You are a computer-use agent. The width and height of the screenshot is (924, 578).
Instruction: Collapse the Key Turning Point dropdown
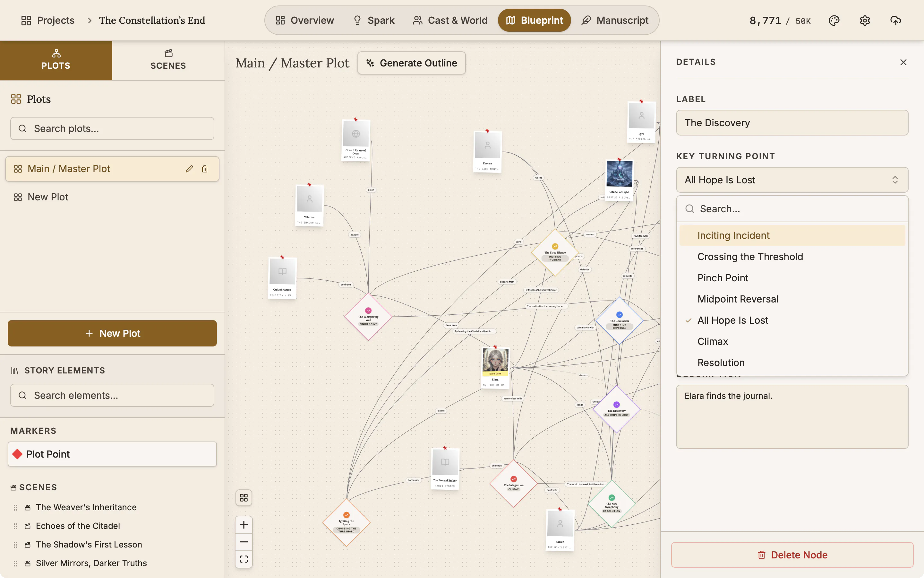(792, 180)
